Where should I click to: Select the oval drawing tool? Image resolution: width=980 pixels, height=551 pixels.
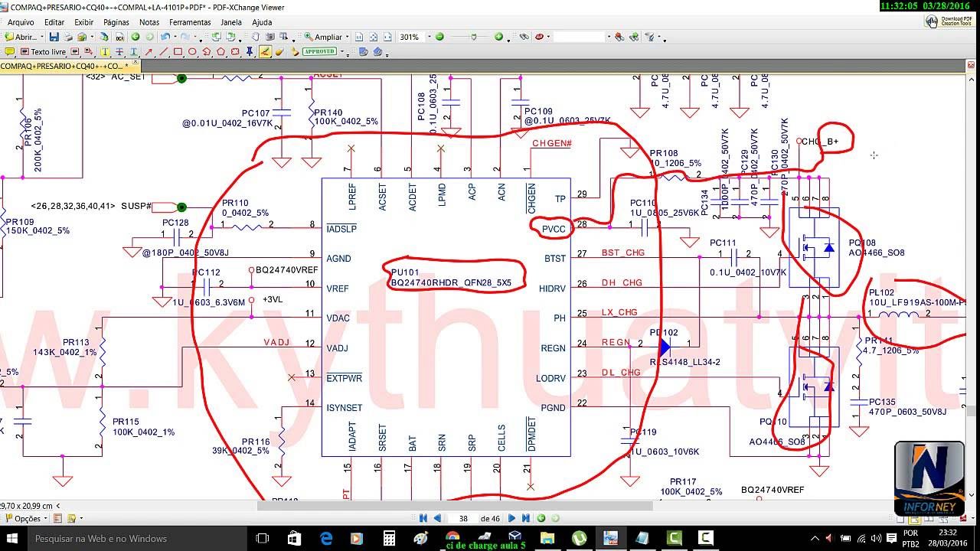click(192, 51)
